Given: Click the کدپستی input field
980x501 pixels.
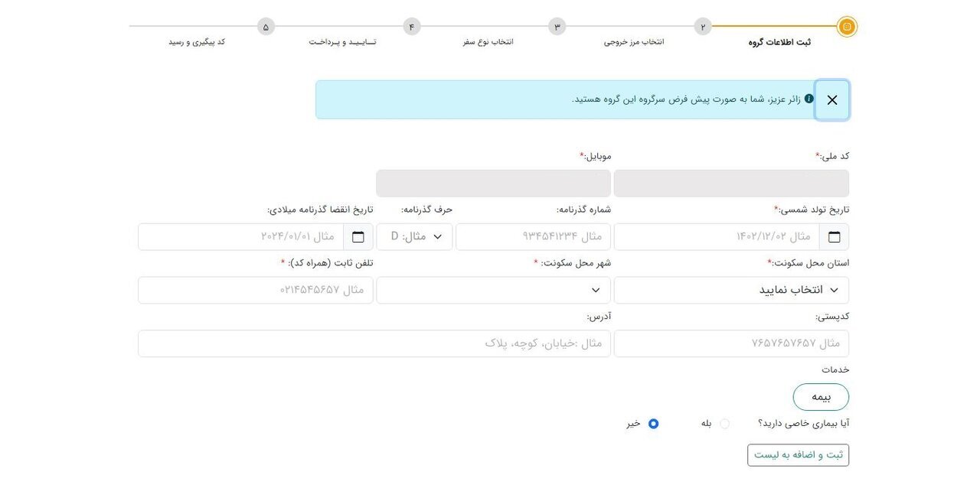Looking at the screenshot, I should point(730,343).
